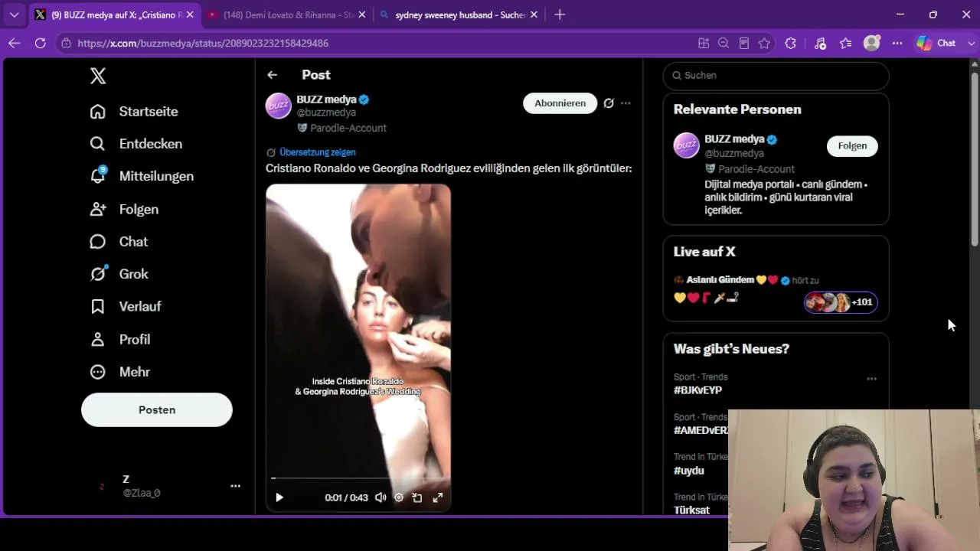
Task: Reload the current page
Action: coord(40,44)
